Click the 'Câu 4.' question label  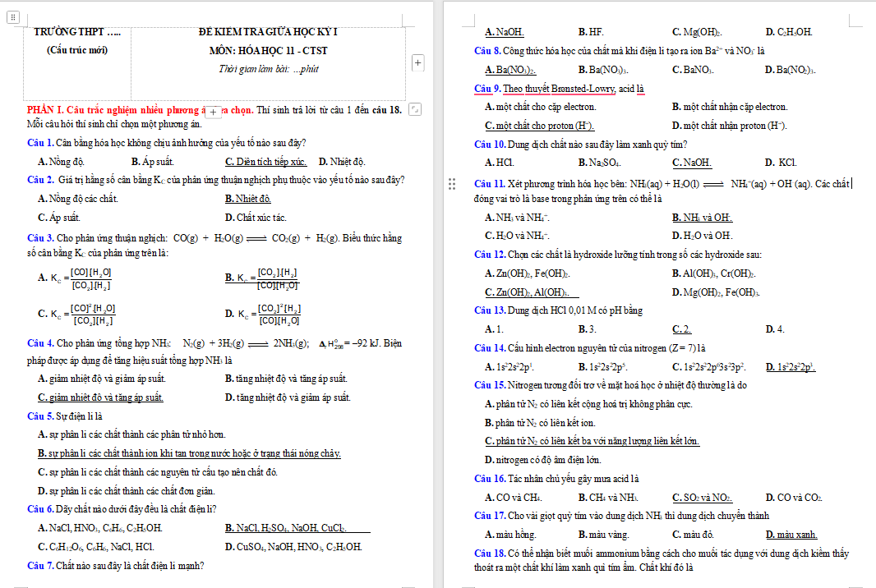point(40,343)
